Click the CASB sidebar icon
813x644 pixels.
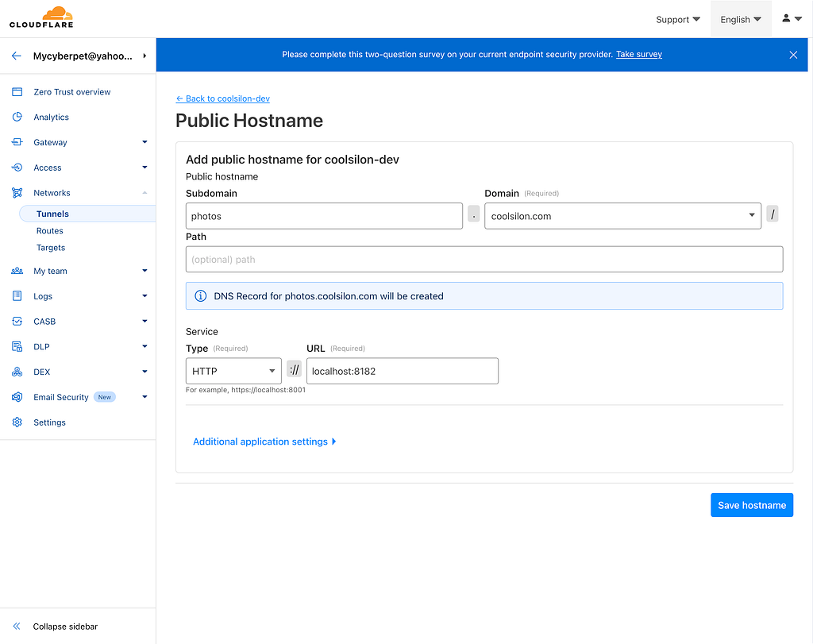(x=17, y=322)
